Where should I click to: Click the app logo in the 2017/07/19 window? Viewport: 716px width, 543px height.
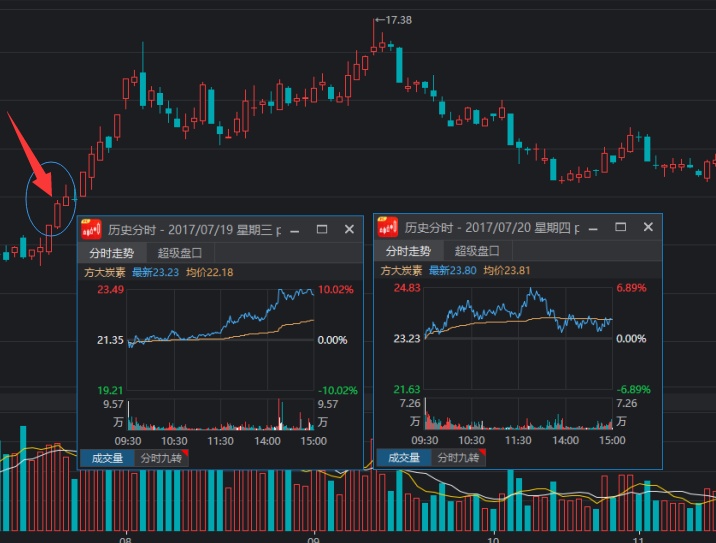tap(91, 228)
